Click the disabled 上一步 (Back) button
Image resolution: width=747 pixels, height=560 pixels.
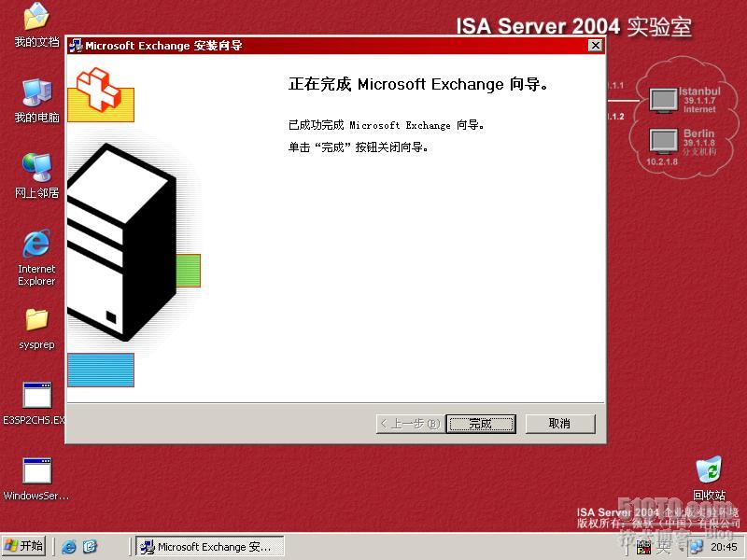click(x=411, y=424)
